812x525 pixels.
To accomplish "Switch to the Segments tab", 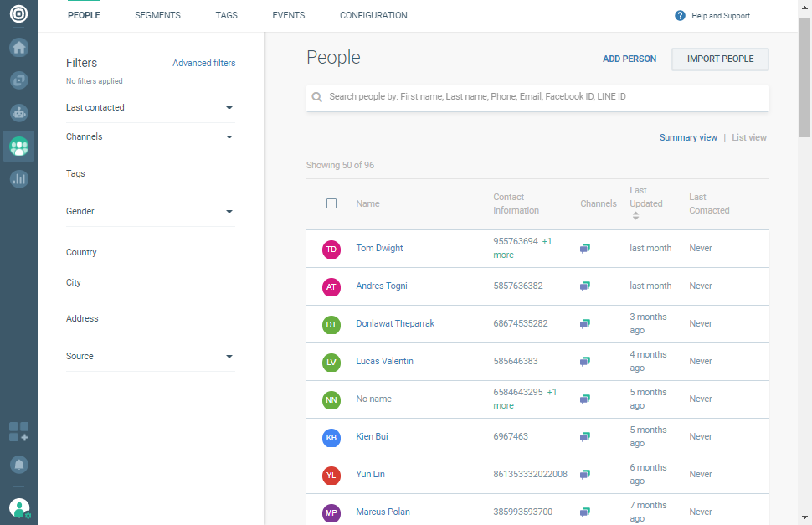I will tap(157, 16).
